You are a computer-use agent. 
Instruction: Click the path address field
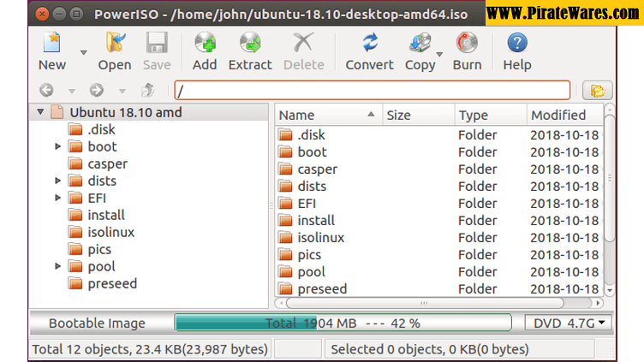(x=373, y=91)
